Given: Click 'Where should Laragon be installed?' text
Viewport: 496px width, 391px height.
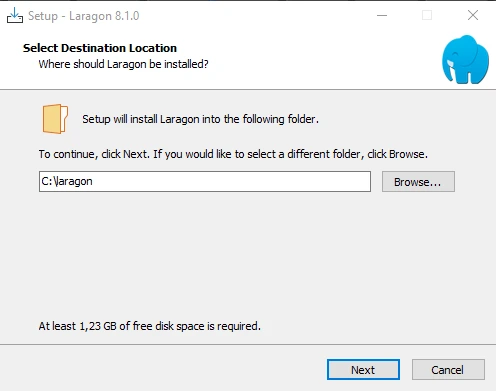Looking at the screenshot, I should click(123, 64).
